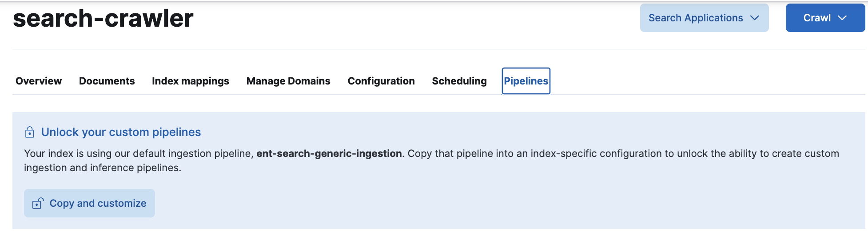Select the Manage Domains tab
This screenshot has height=241, width=868.
pyautogui.click(x=288, y=81)
